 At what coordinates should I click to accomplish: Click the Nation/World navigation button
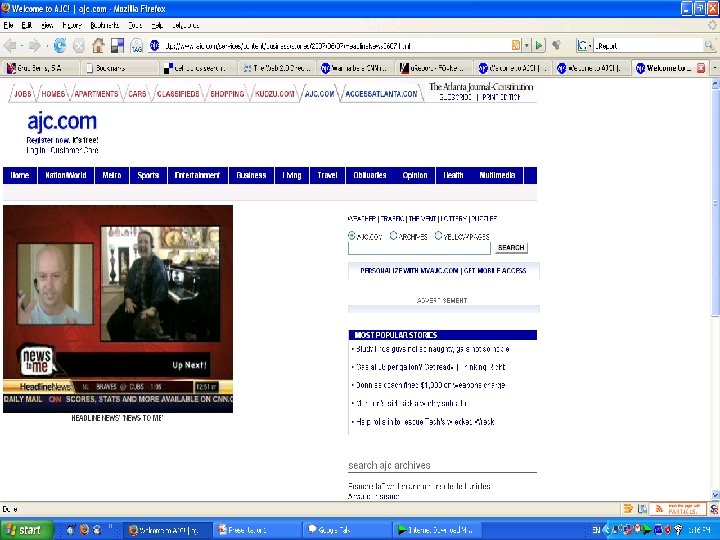point(66,175)
